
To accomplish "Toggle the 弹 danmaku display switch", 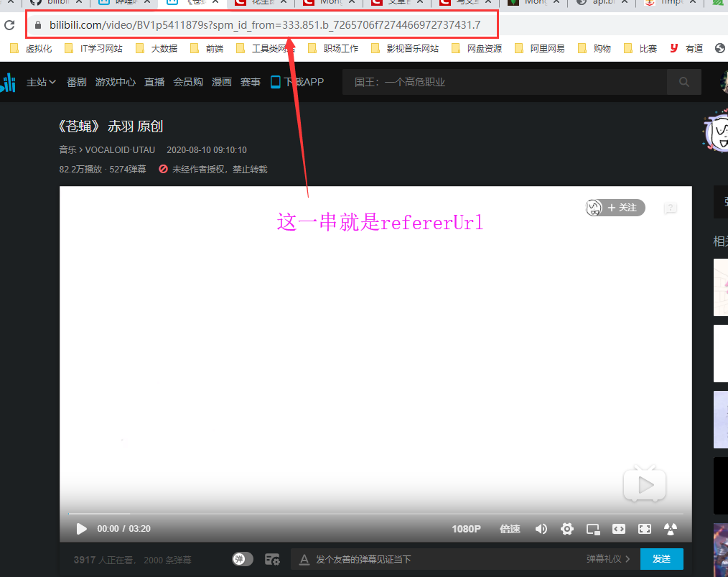I will coord(242,559).
